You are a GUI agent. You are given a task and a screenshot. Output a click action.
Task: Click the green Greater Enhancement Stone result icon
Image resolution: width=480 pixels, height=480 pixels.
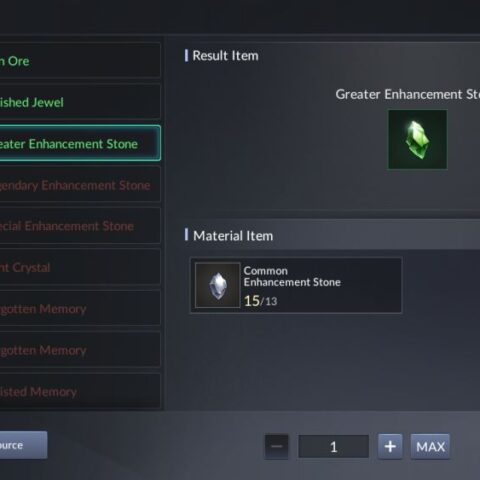pos(417,139)
